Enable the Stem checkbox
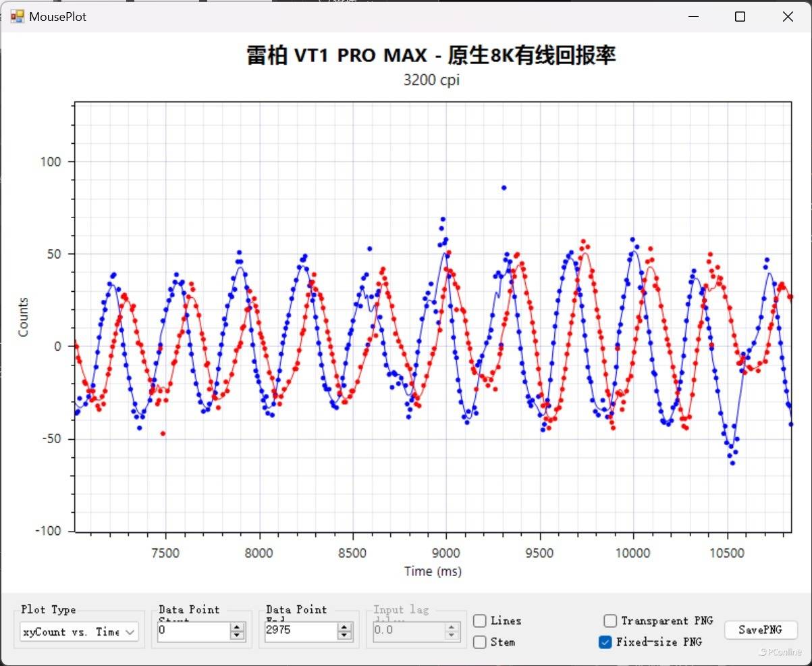This screenshot has height=666, width=812. pyautogui.click(x=480, y=642)
